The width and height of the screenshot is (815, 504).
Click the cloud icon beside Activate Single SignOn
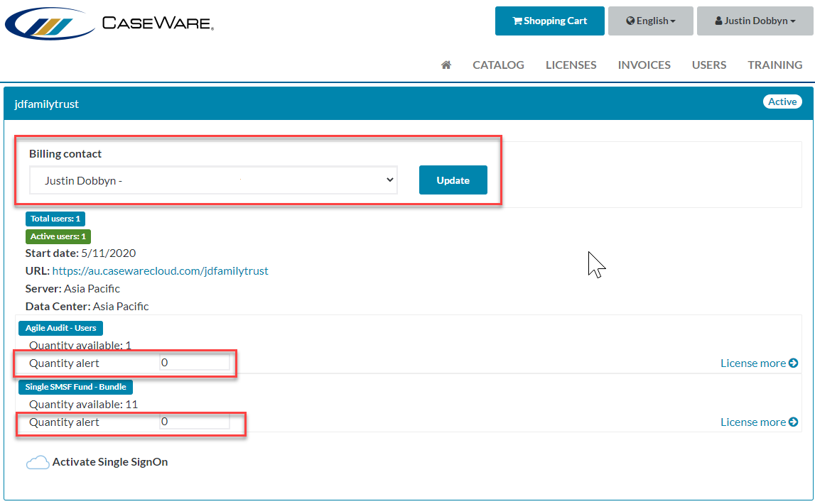[38, 463]
